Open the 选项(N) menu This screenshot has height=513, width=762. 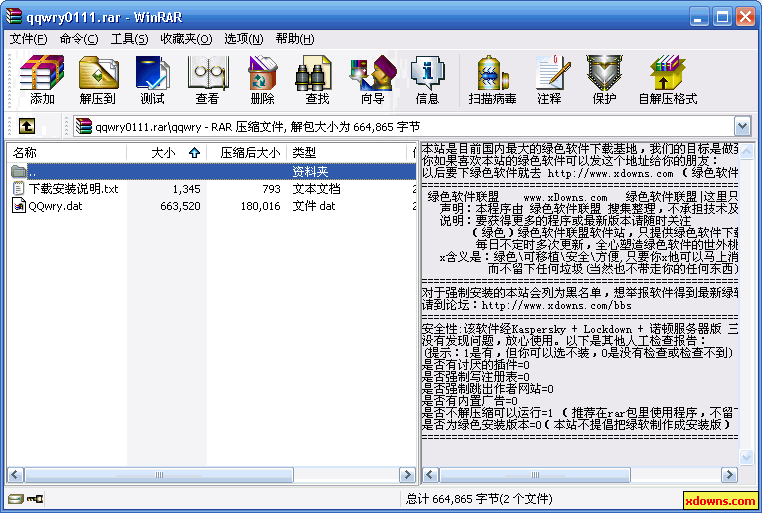click(x=243, y=39)
